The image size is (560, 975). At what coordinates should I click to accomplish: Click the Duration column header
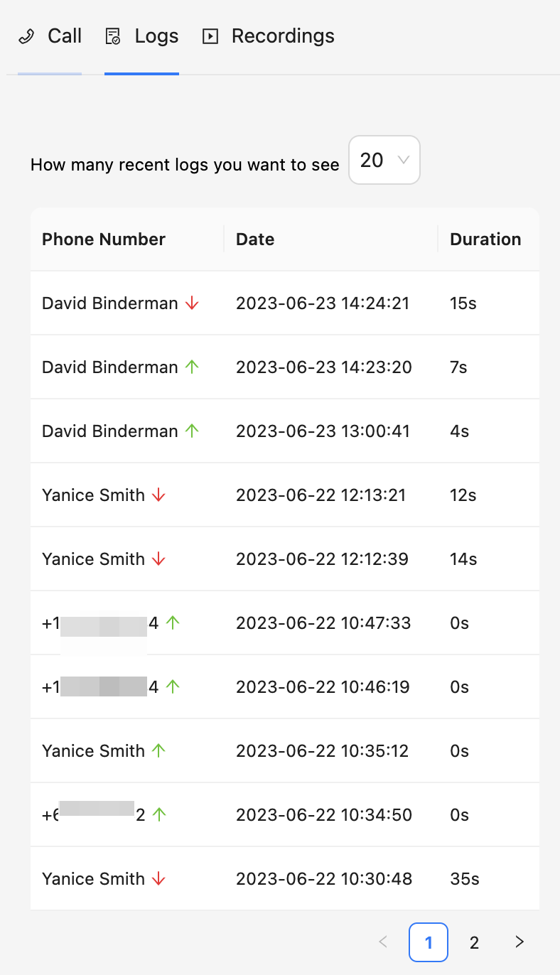click(485, 239)
